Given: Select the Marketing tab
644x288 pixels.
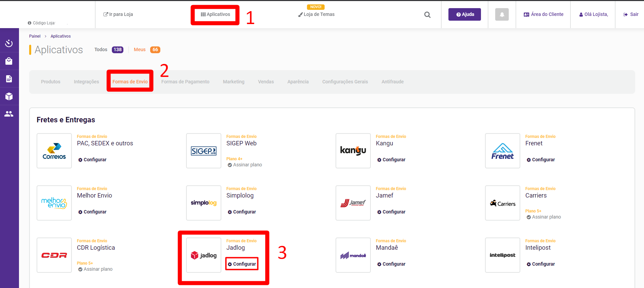Looking at the screenshot, I should pos(234,82).
